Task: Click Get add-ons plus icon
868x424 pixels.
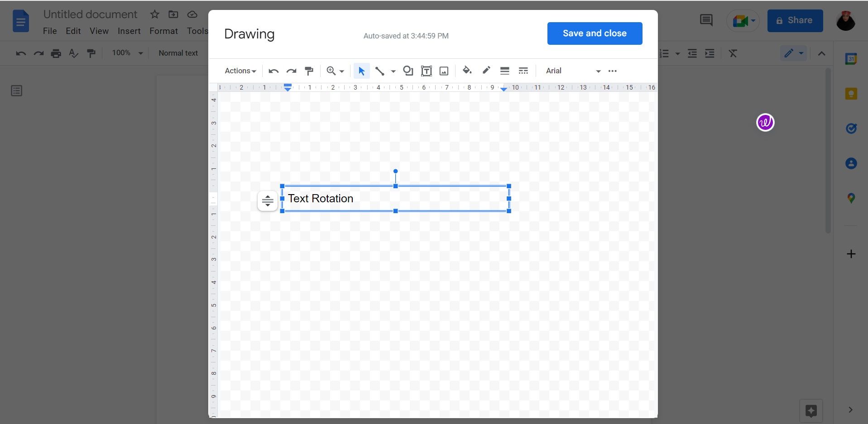Action: 851,254
